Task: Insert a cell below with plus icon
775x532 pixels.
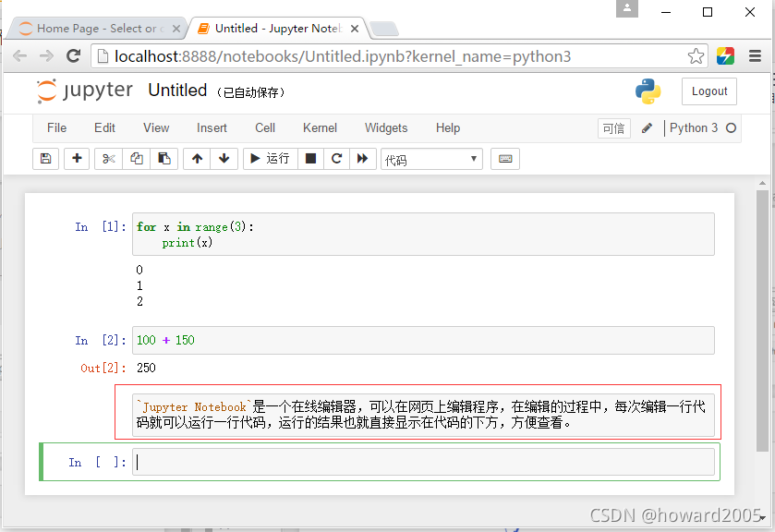Action: [x=77, y=159]
